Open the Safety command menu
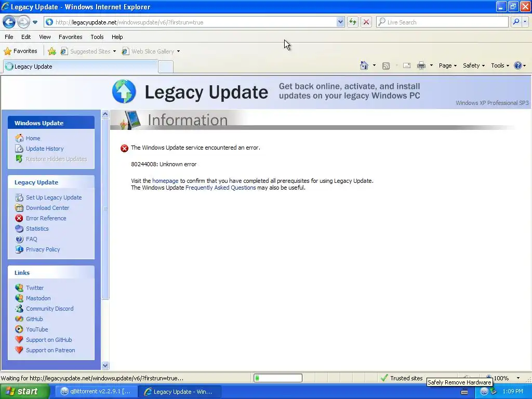Screen dimensions: 532x399 (474, 65)
